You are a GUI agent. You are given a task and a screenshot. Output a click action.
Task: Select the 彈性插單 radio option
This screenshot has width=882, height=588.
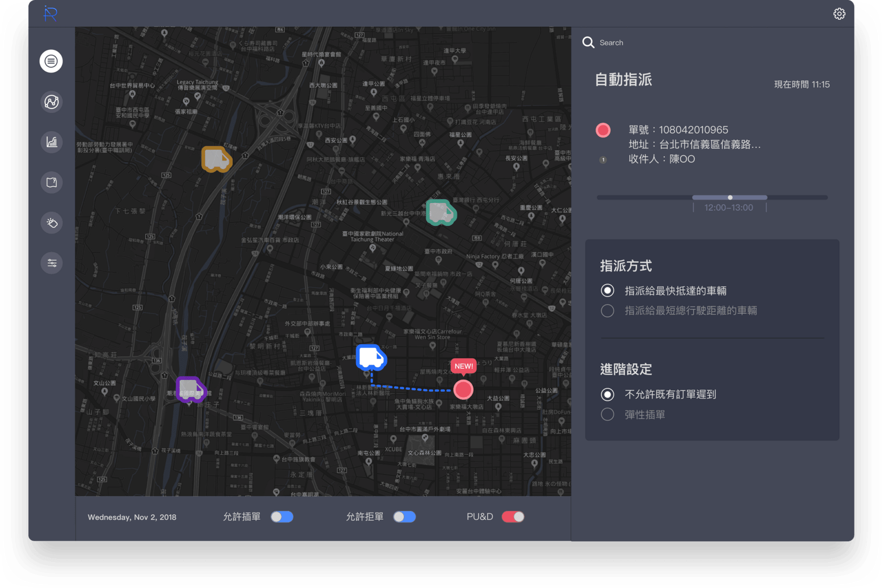pyautogui.click(x=608, y=415)
